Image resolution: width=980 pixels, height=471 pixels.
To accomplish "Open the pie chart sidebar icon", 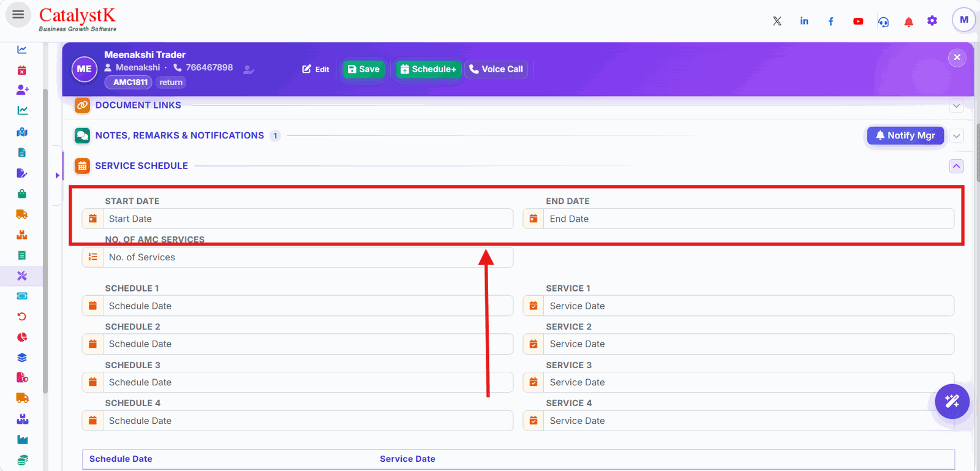I will pos(22,337).
